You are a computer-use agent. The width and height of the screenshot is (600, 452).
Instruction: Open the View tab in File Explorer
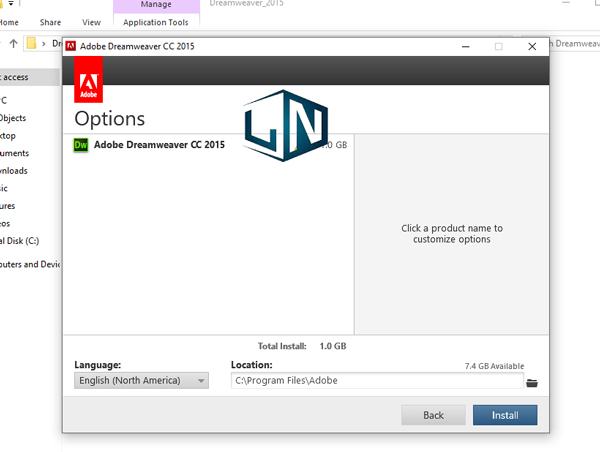(x=91, y=22)
